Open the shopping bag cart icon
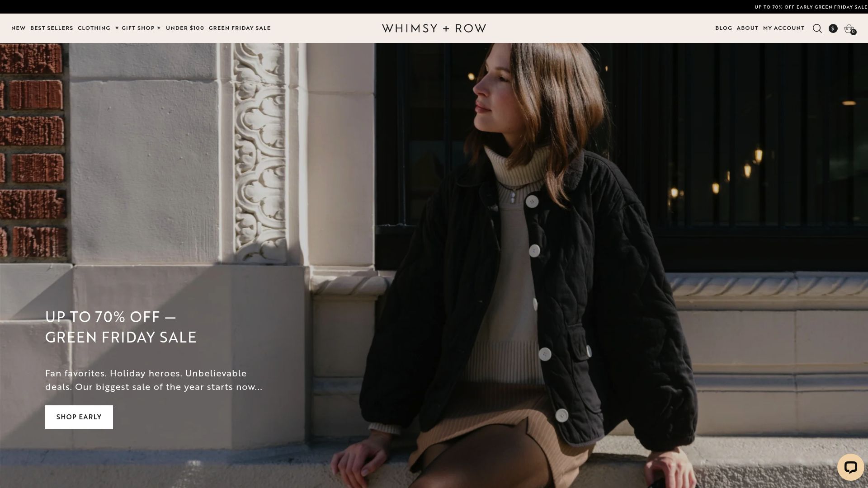The image size is (868, 488). coord(849,28)
